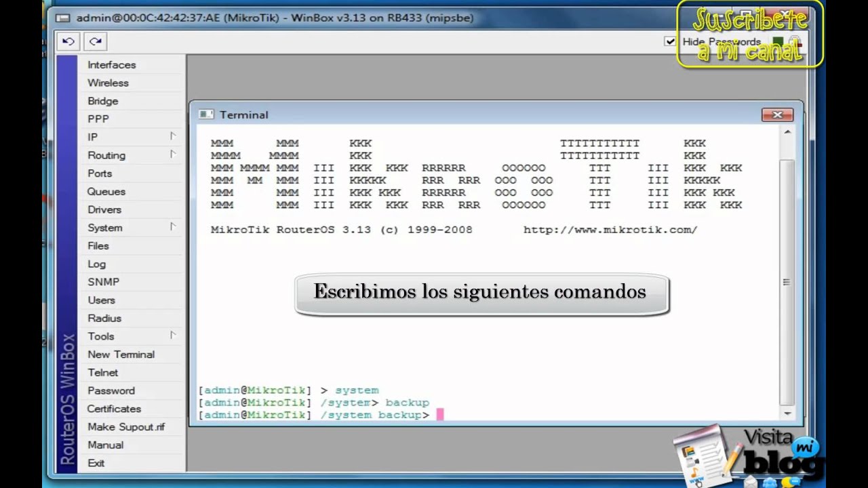
Task: Toggle the Hide Passwords checkbox
Action: click(x=670, y=41)
